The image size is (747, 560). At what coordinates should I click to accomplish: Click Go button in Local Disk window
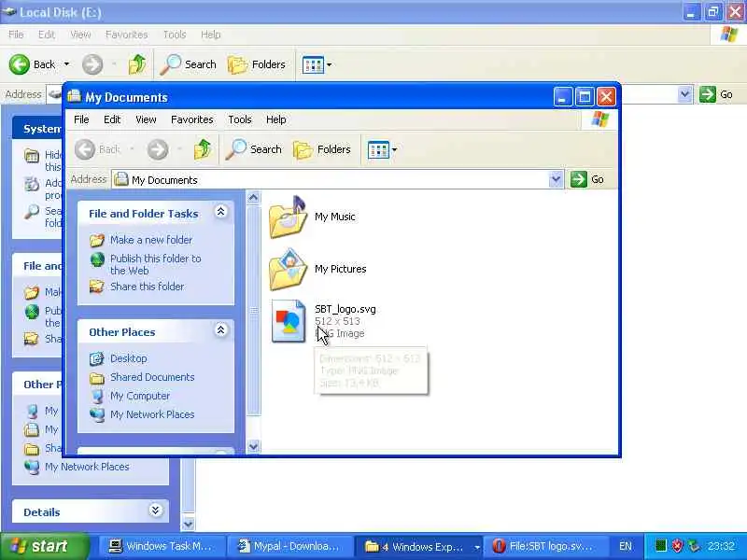coord(716,94)
